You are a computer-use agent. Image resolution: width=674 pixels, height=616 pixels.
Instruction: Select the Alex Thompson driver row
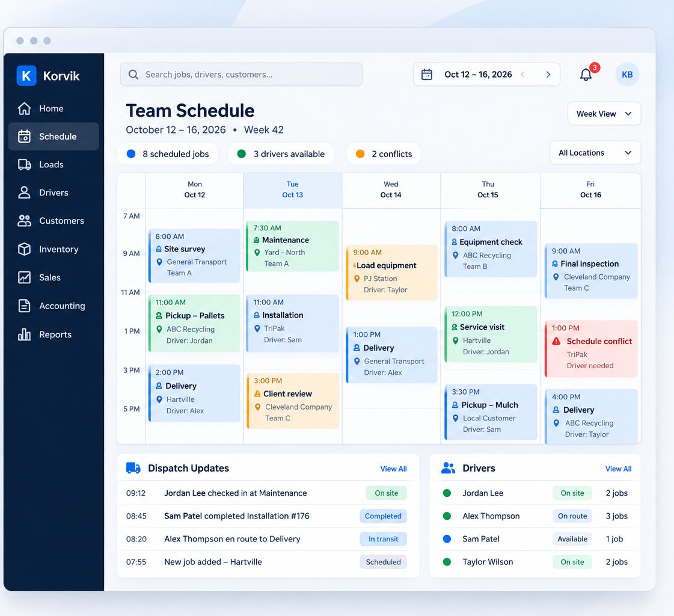point(535,516)
